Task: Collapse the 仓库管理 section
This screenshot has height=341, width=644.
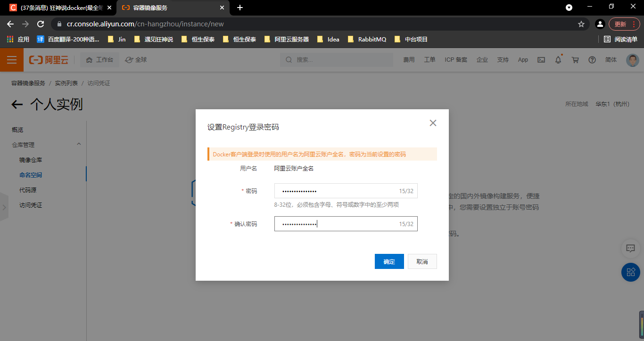Action: tap(79, 144)
